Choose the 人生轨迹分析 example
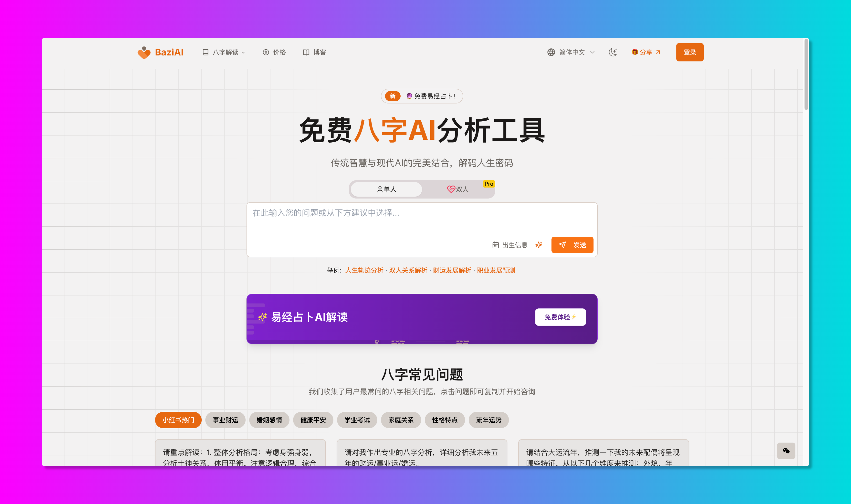Screen dimensions: 851x504 coord(364,270)
